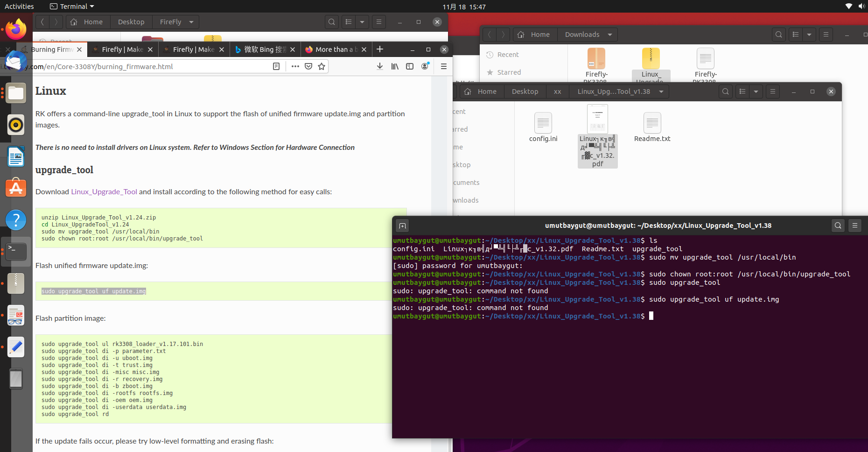The height and width of the screenshot is (452, 868).
Task: Open a new terminal tab icon
Action: (402, 226)
